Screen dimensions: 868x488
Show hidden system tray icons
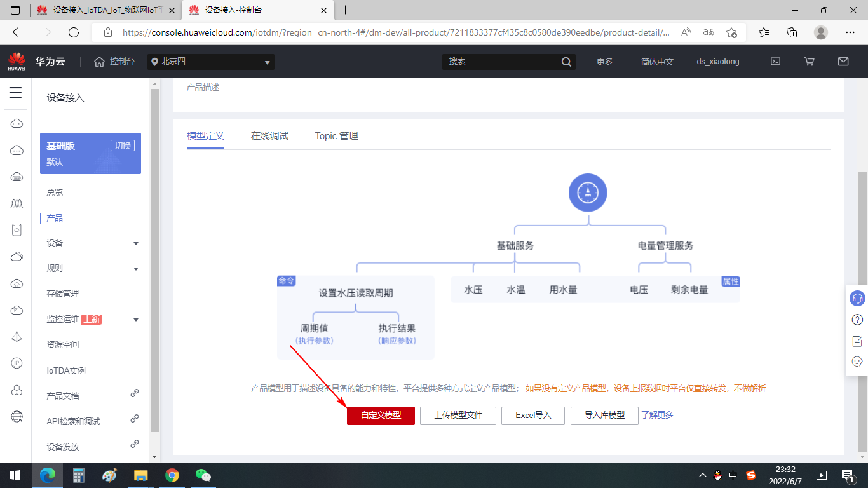coord(702,475)
